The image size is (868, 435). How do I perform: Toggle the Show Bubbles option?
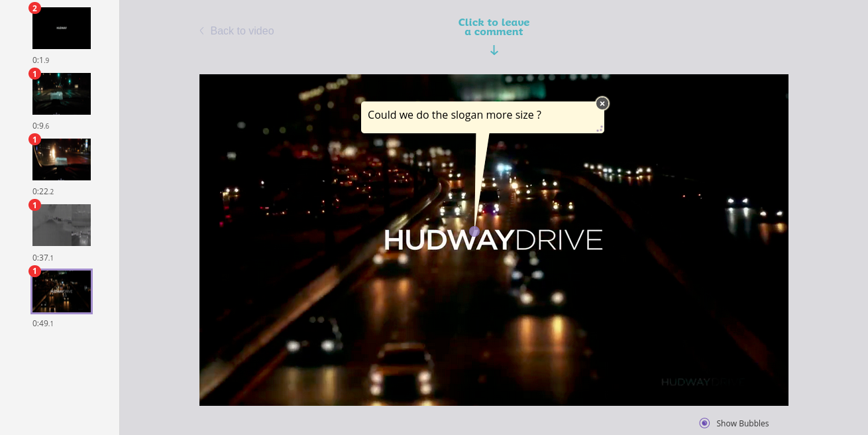(x=704, y=423)
